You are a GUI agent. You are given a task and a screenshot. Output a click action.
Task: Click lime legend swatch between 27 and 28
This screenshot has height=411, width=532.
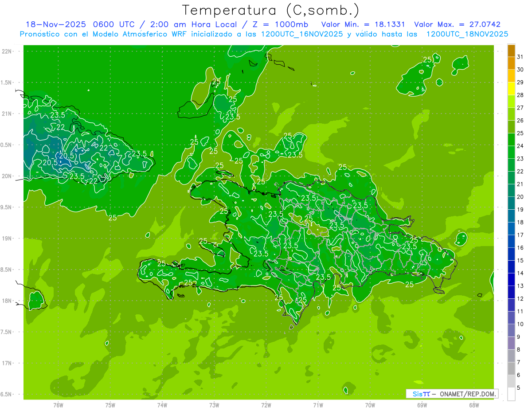click(511, 101)
